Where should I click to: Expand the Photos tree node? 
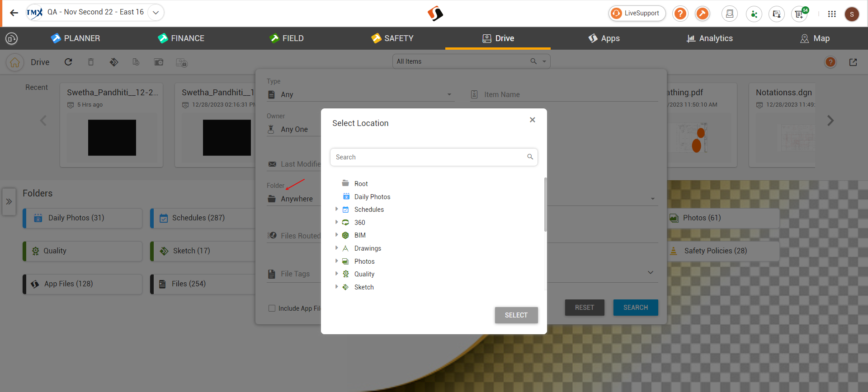[x=336, y=261]
